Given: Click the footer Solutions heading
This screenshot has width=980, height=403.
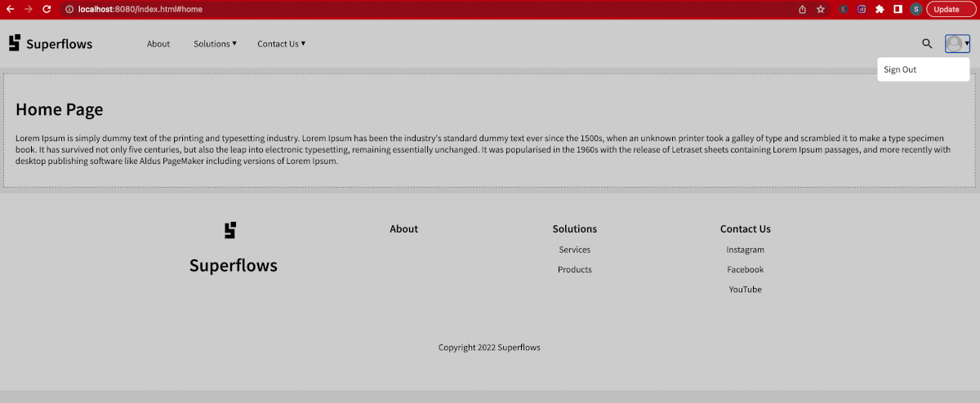Looking at the screenshot, I should pyautogui.click(x=575, y=229).
